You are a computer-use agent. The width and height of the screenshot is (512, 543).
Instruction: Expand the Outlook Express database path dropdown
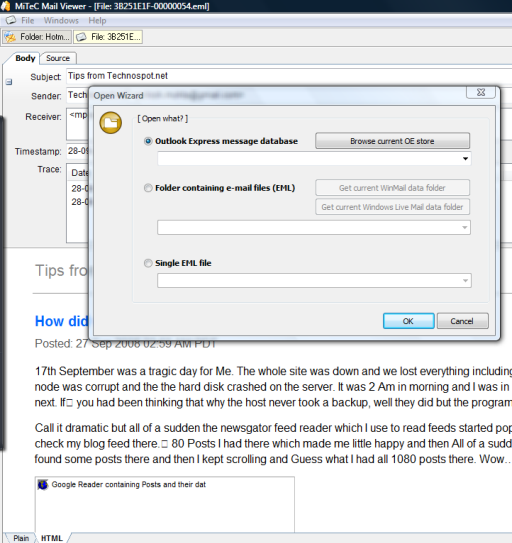click(x=465, y=159)
